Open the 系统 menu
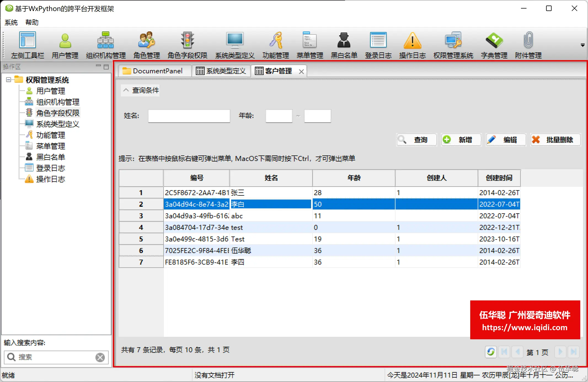588x382 pixels. pos(11,22)
